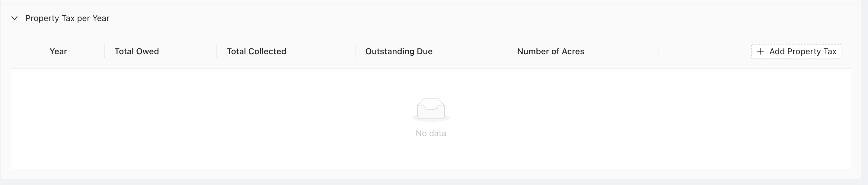Click divider between Year and Total Owed
Viewport: 868px width, 185px height.
(x=104, y=51)
